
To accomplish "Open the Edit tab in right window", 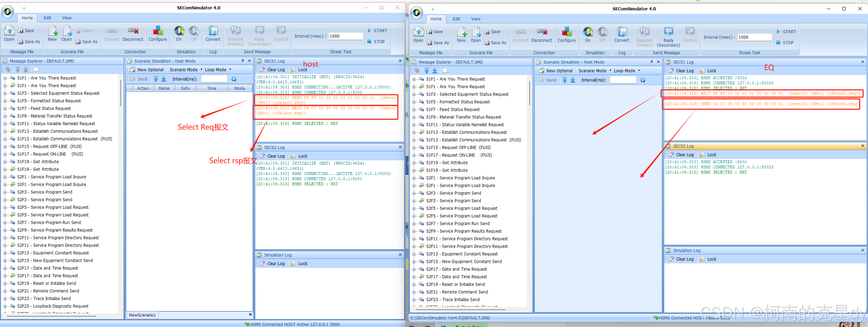I will [456, 19].
